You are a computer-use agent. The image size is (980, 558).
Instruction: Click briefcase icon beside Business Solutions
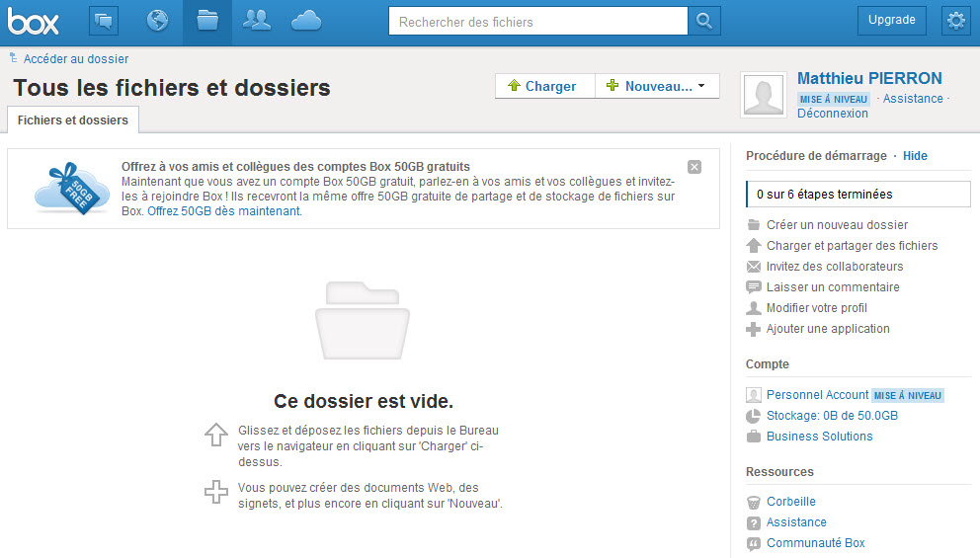tap(754, 437)
